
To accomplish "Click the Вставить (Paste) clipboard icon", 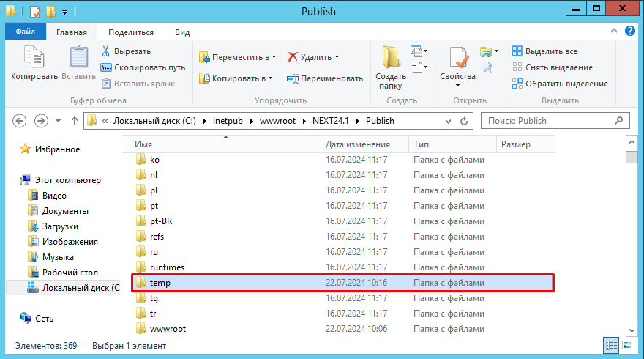I will pos(78,58).
